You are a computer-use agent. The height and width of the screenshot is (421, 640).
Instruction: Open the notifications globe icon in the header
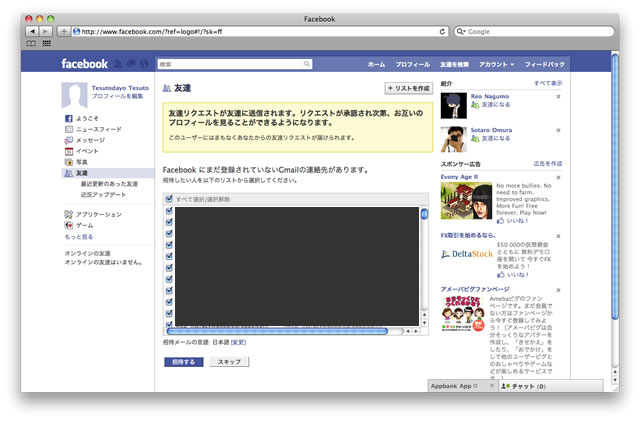tap(144, 63)
